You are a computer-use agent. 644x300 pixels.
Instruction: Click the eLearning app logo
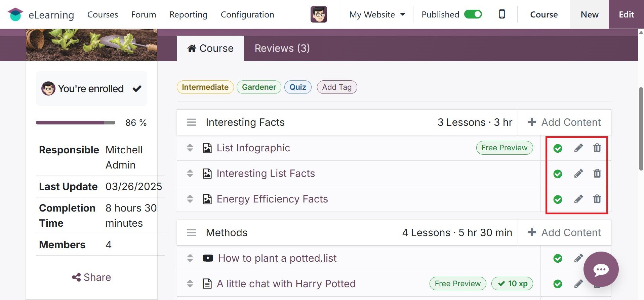click(15, 14)
